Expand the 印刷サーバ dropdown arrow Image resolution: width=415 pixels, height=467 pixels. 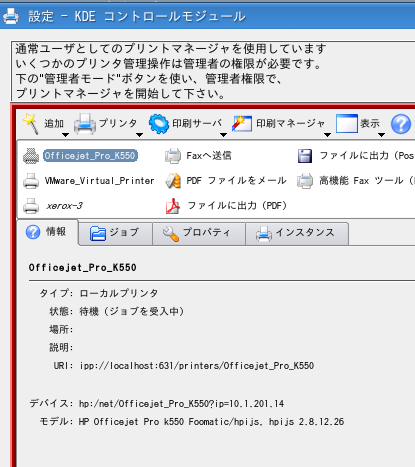pos(224,135)
